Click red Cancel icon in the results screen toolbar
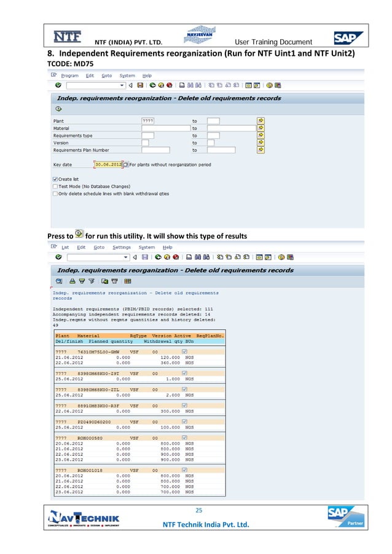Image resolution: width=392 pixels, height=554 pixels. click(x=175, y=257)
